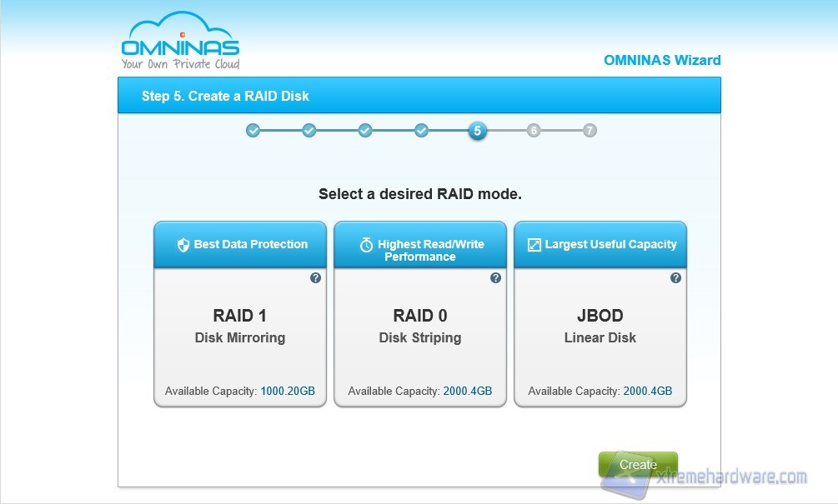Click the shield icon on Best Data Protection

pyautogui.click(x=183, y=245)
